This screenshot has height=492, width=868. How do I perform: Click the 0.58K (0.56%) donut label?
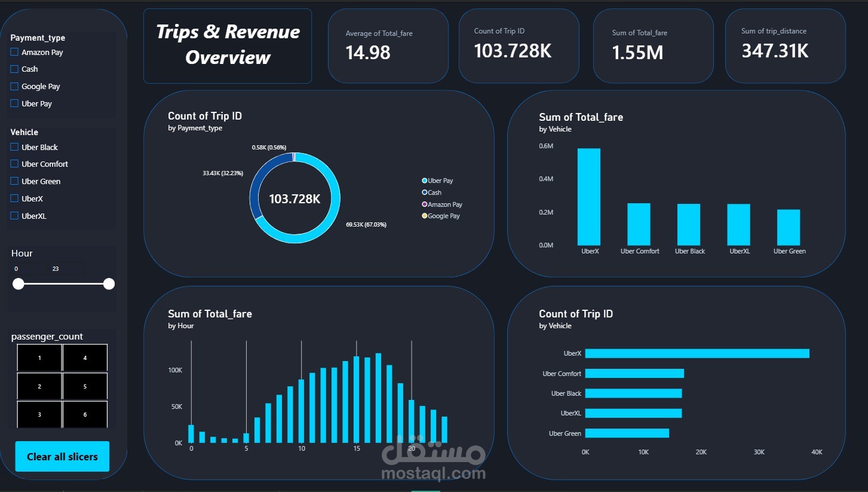269,147
